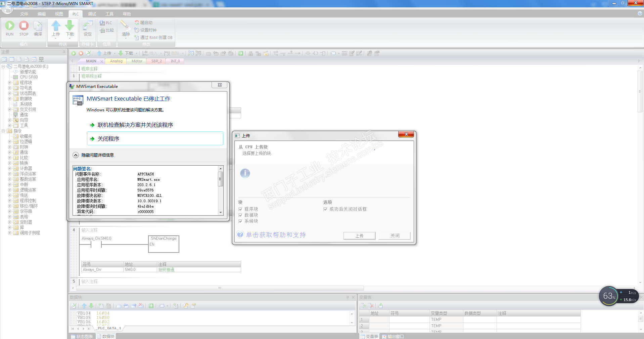The width and height of the screenshot is (644, 339).
Task: Open the 文件 menu
Action: [24, 14]
